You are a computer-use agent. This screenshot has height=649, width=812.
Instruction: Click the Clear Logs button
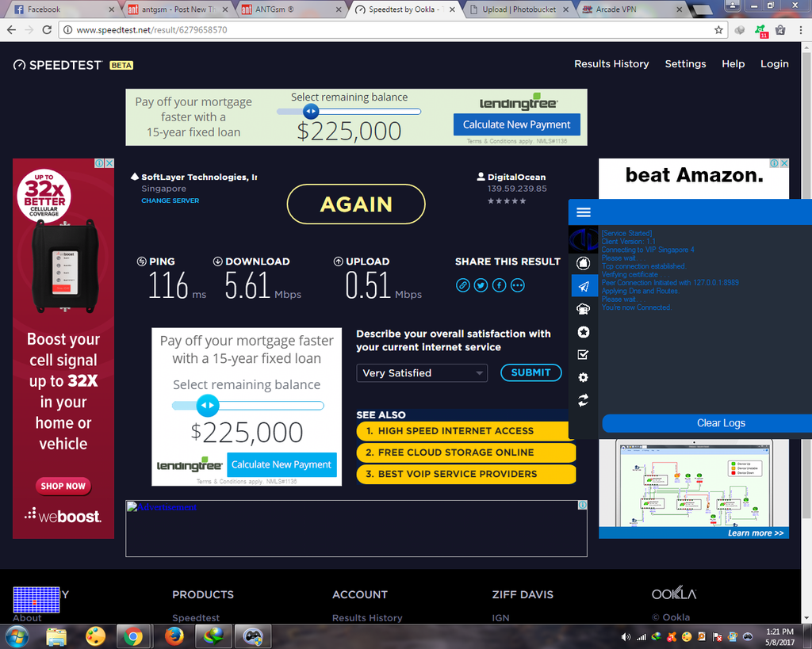pos(720,423)
